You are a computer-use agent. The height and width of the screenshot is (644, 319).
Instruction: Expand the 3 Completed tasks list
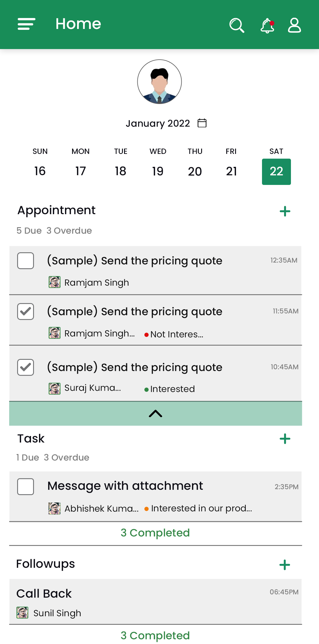[155, 533]
